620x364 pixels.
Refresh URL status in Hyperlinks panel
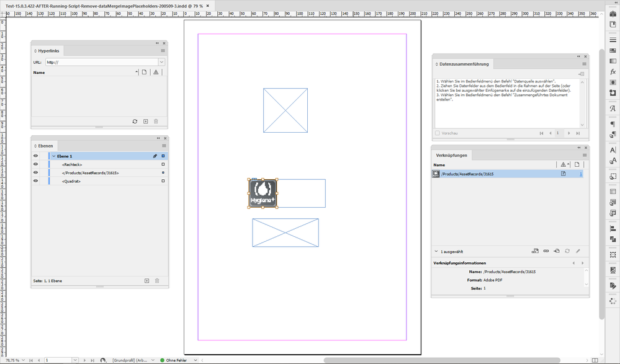coord(135,122)
